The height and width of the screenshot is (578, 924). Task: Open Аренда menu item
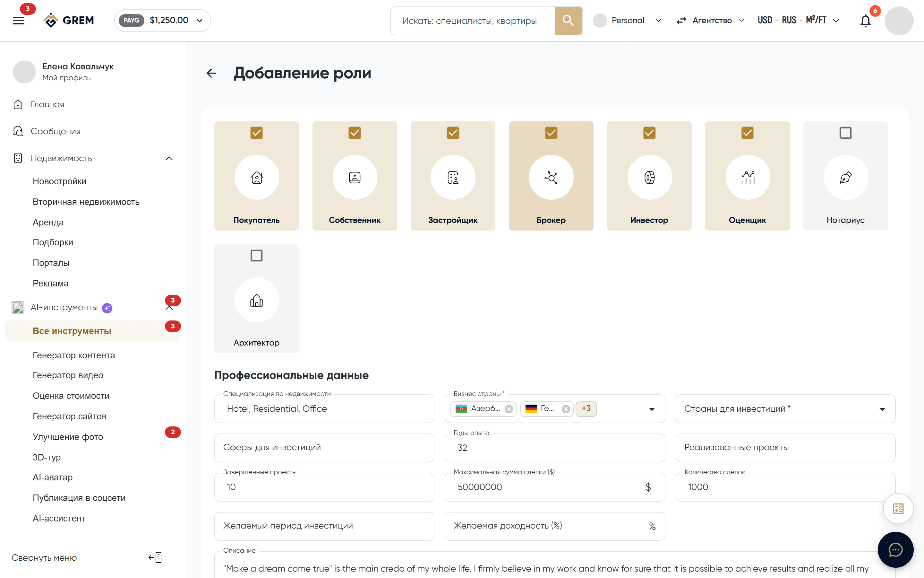pyautogui.click(x=48, y=223)
